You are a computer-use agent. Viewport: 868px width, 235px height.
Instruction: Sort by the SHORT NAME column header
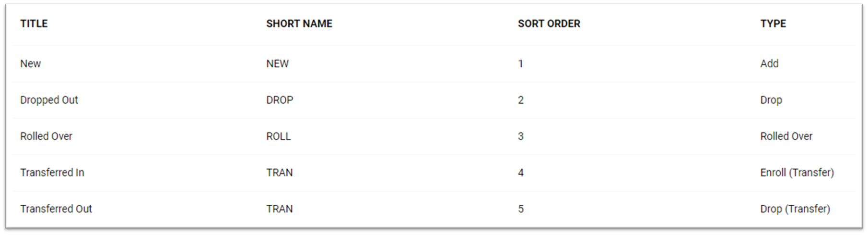point(299,24)
